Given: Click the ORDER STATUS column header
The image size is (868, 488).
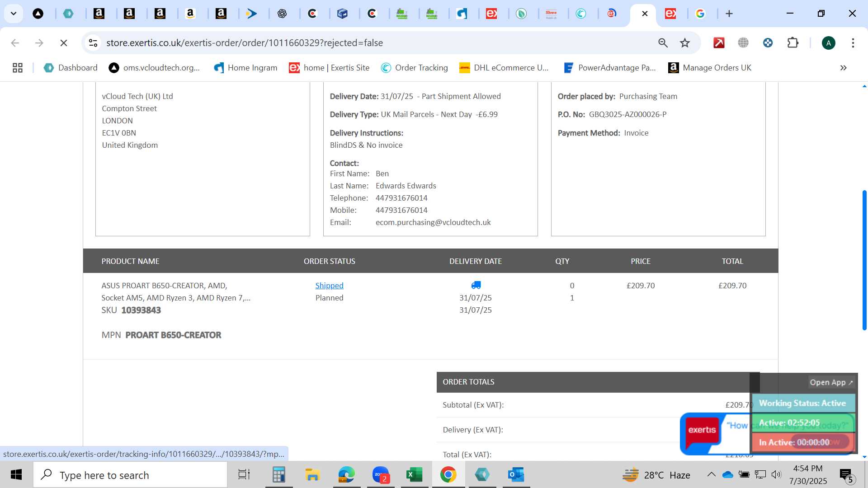Looking at the screenshot, I should (329, 261).
